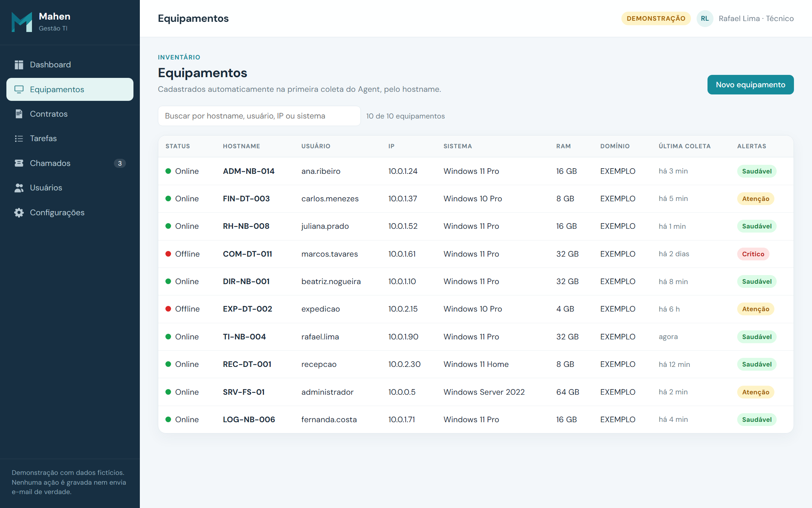Click the 64 GB RAM value
The height and width of the screenshot is (508, 812).
click(x=568, y=392)
